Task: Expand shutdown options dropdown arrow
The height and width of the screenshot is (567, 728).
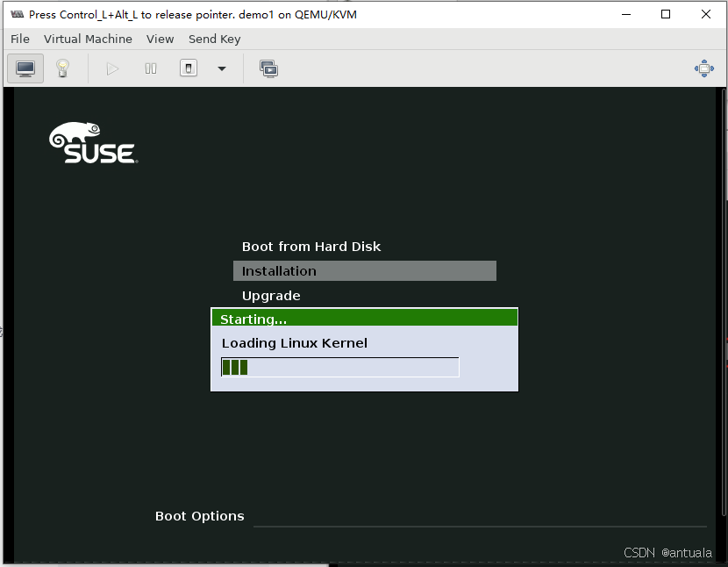Action: (222, 69)
